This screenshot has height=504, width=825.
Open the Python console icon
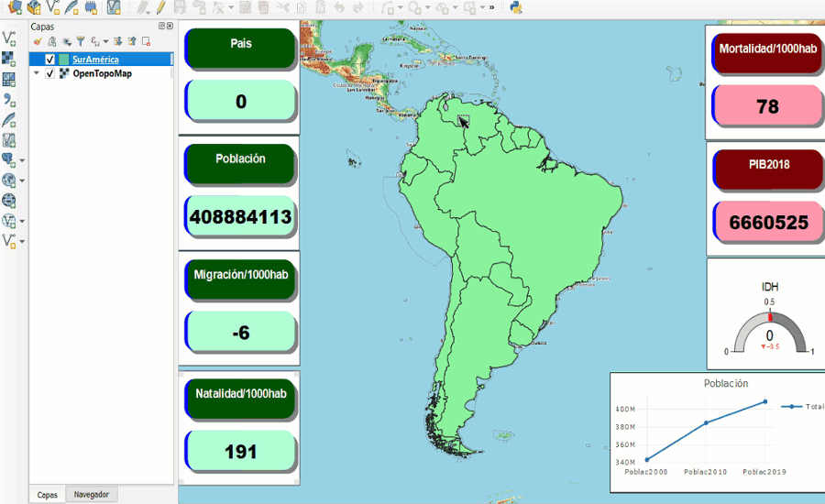(x=516, y=7)
